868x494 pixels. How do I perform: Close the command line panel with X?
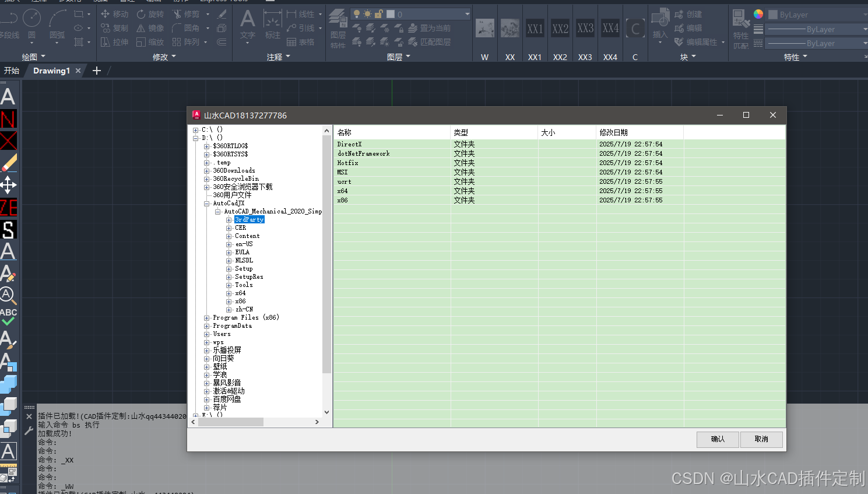(29, 416)
